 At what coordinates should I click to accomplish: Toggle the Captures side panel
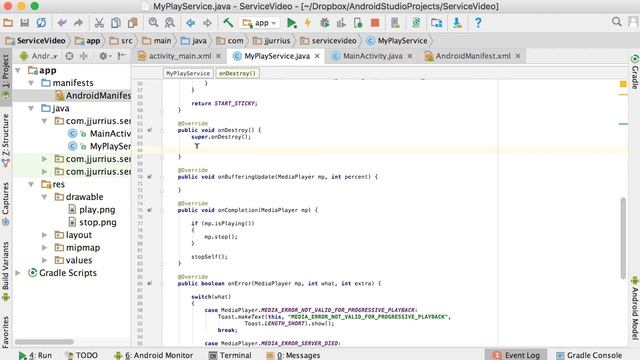(x=6, y=204)
